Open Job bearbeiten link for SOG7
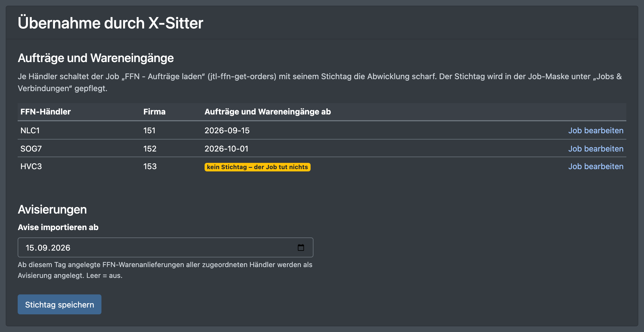 click(596, 149)
